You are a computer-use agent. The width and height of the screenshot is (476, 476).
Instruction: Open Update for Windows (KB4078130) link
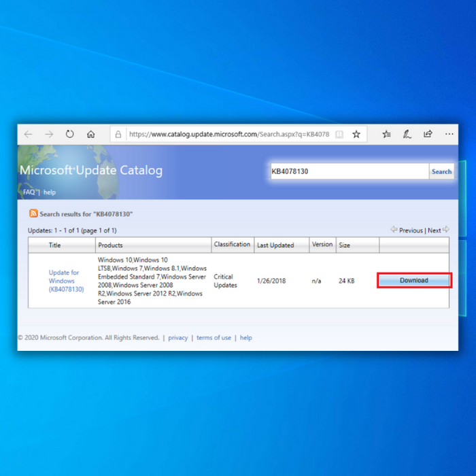66,281
